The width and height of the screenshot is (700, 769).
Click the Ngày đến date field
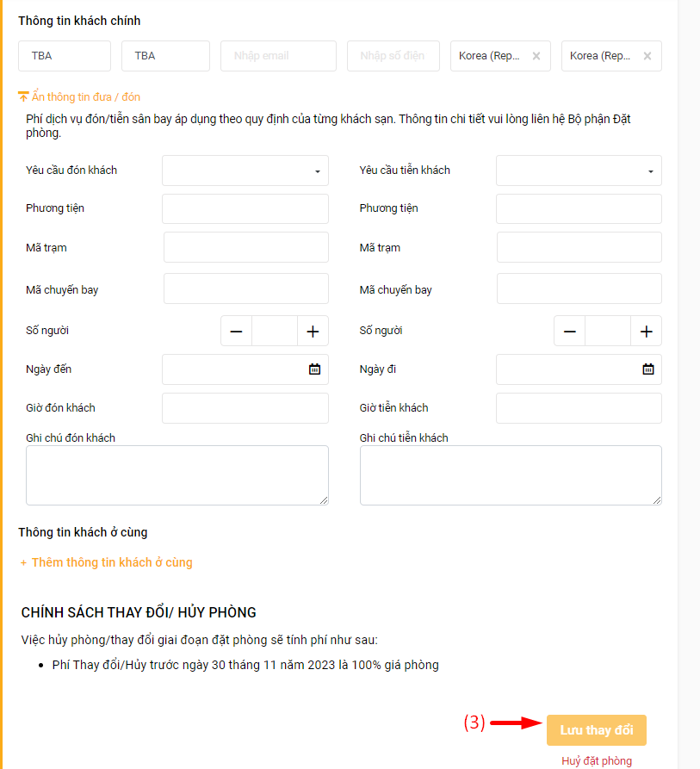point(245,369)
